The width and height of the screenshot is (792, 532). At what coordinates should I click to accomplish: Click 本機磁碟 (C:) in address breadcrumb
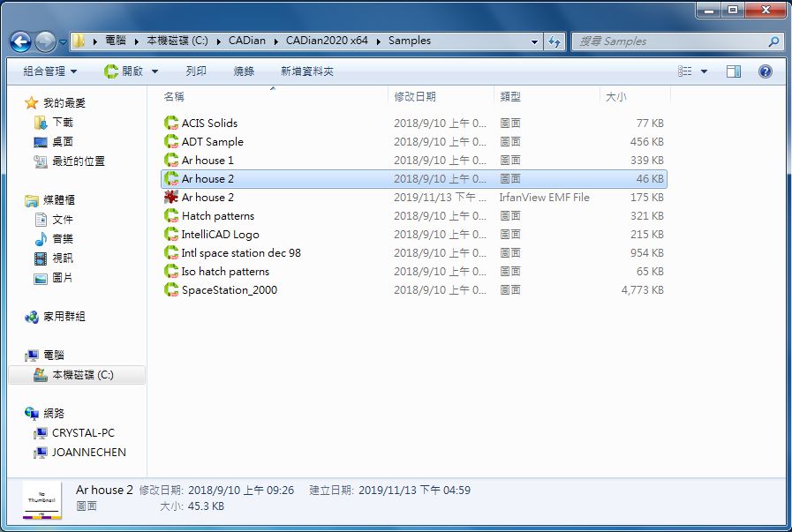pyautogui.click(x=177, y=41)
